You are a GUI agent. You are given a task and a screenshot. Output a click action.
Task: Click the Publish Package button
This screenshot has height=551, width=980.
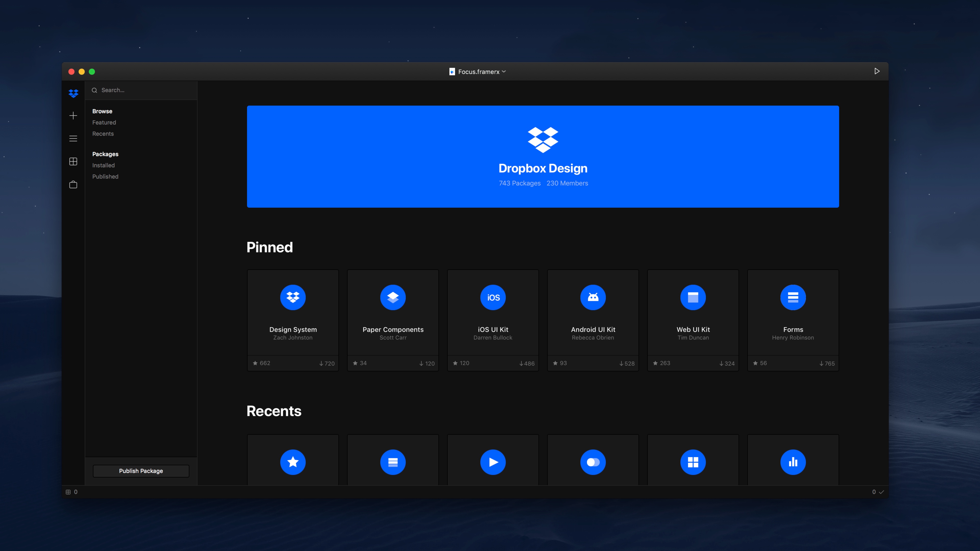tap(141, 471)
